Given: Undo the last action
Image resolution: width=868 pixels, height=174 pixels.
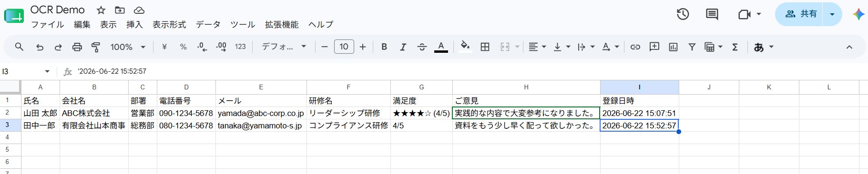Looking at the screenshot, I should (x=40, y=47).
